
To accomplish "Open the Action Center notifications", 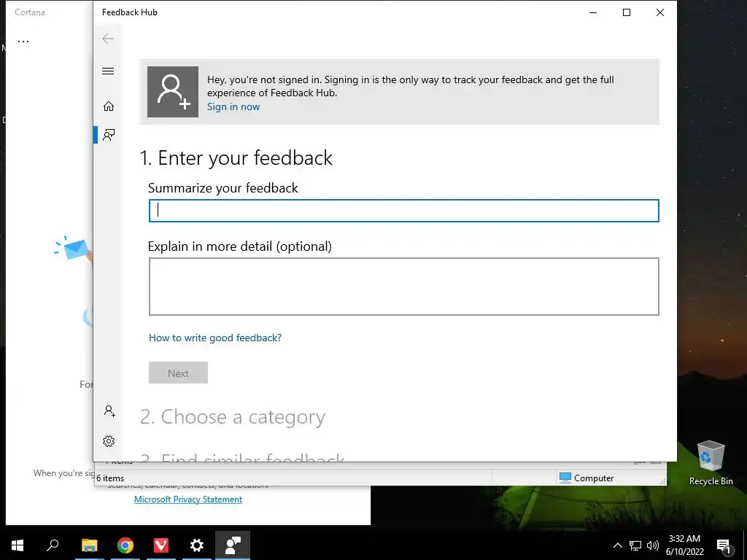I will click(724, 545).
